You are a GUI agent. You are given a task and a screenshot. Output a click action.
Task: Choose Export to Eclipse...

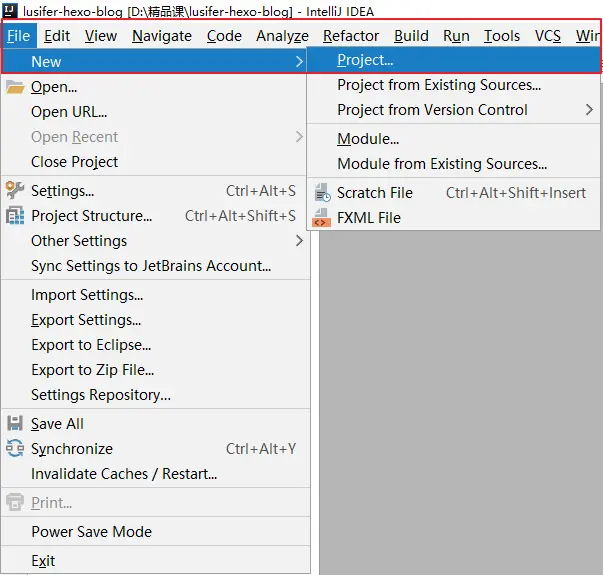(x=154, y=345)
